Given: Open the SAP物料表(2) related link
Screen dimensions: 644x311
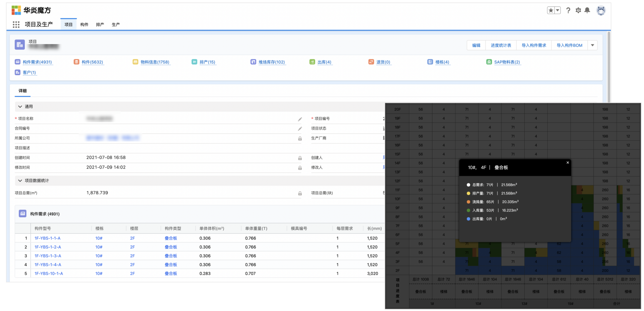Looking at the screenshot, I should [x=507, y=62].
